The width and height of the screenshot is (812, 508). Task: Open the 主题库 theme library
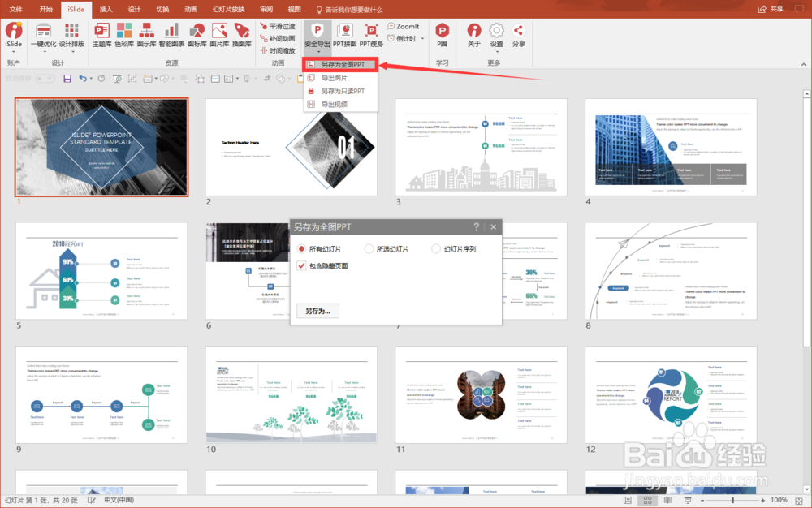pos(101,35)
